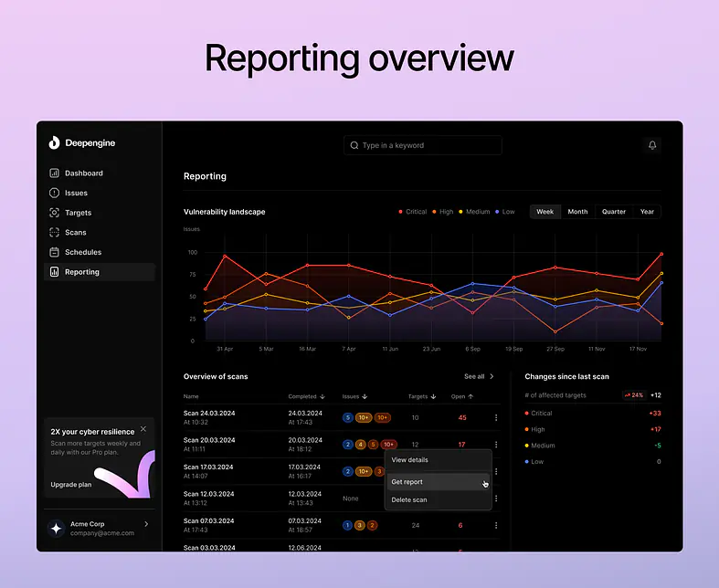Image resolution: width=719 pixels, height=588 pixels.
Task: Open options menu for Scan 07.03.2024
Action: click(496, 526)
